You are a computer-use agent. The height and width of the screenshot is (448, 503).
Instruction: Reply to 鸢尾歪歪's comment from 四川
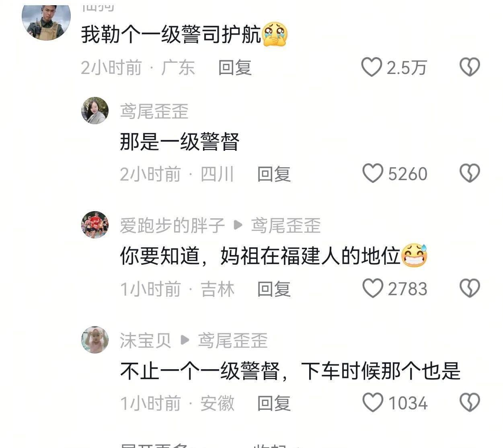click(274, 174)
